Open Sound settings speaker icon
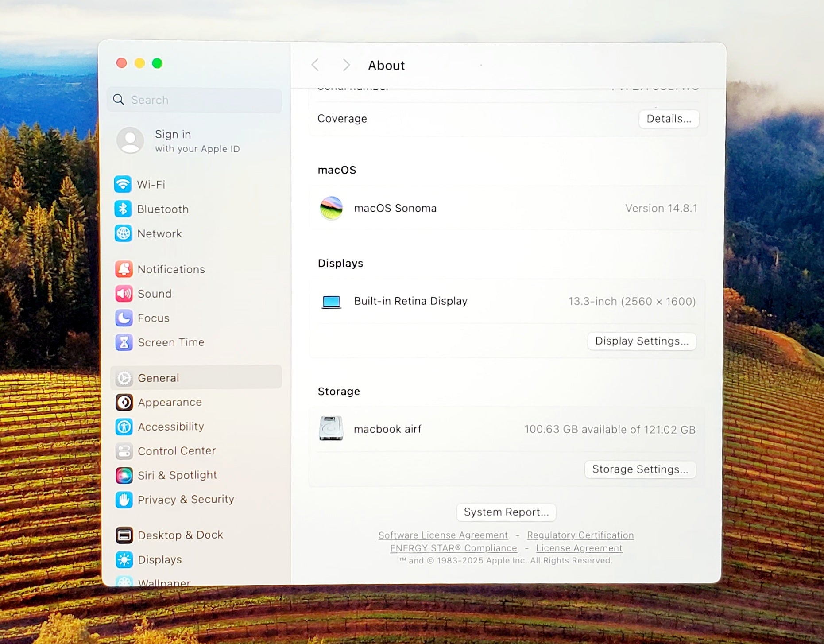824x644 pixels. coord(124,294)
